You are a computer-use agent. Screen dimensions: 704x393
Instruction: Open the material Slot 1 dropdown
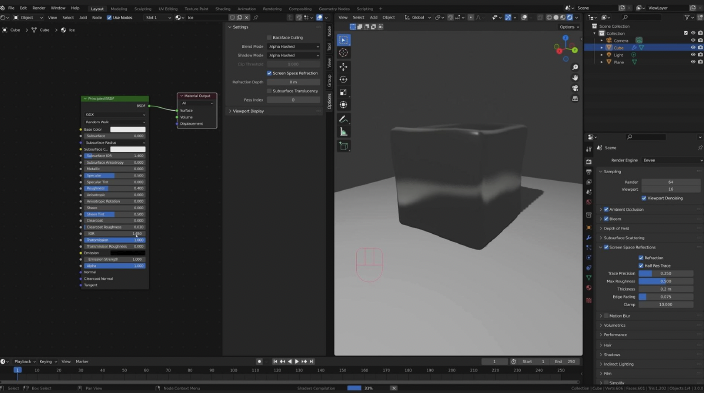[x=158, y=18]
